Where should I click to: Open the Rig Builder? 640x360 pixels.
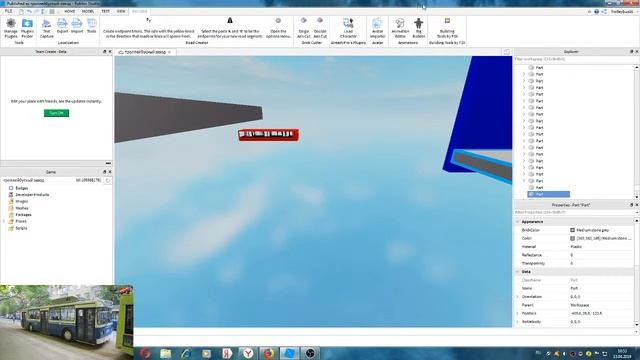tap(418, 28)
